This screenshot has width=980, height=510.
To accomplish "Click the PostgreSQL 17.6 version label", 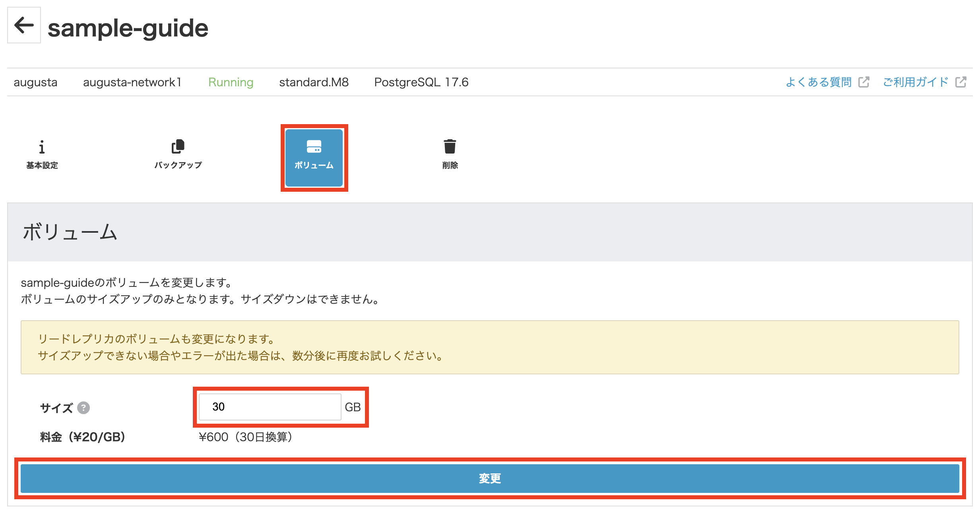I will click(x=421, y=82).
